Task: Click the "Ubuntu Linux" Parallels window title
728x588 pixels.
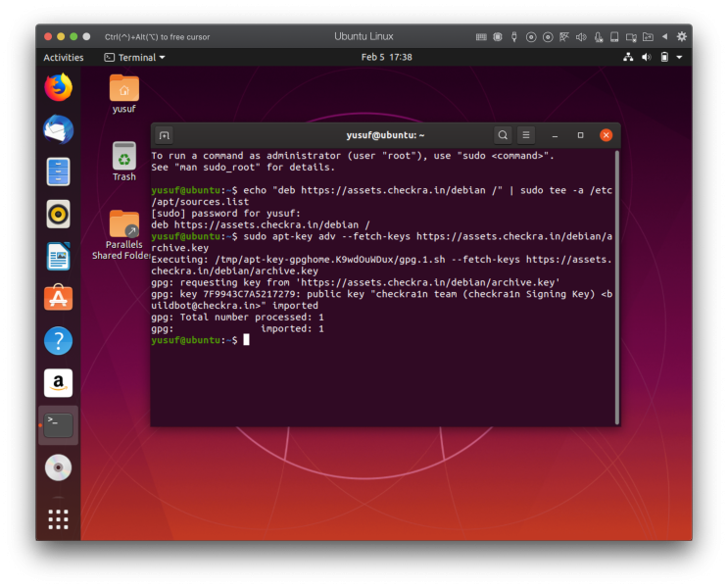Action: pos(364,36)
